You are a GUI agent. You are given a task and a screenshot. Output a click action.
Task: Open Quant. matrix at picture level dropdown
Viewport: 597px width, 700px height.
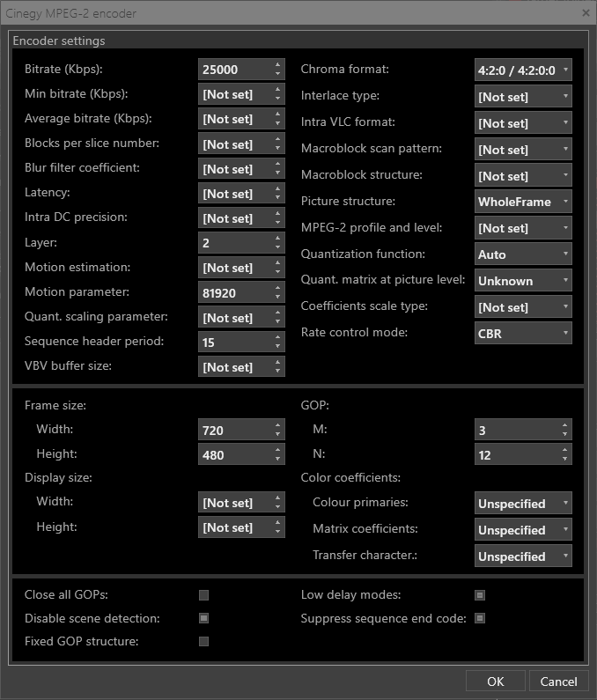[523, 281]
